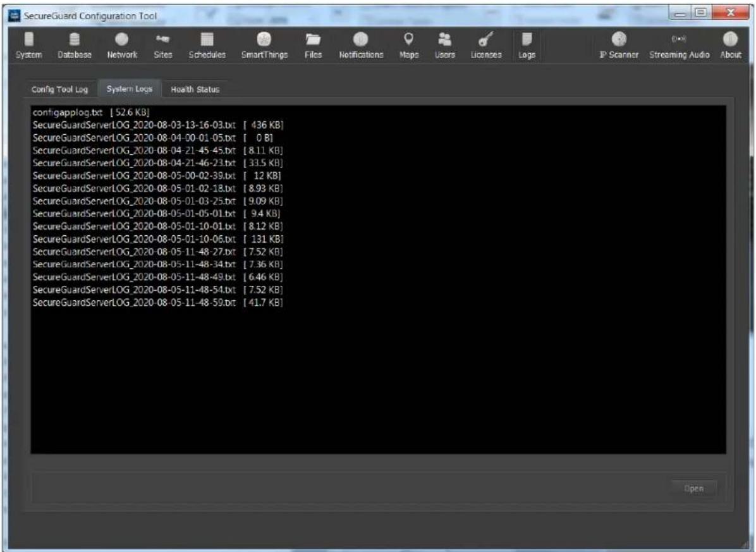Screen dimensions: 756x552
Task: Select log file 2020-08-05-11-48-59.txt
Action: tap(157, 303)
